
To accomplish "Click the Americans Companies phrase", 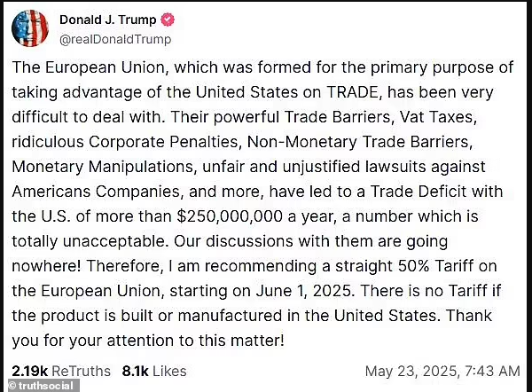I will [96, 192].
